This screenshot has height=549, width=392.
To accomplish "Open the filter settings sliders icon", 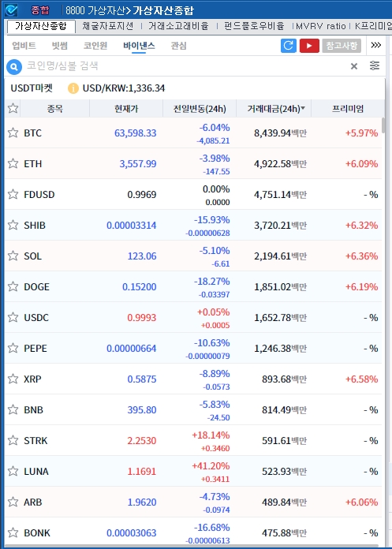I will click(x=375, y=65).
